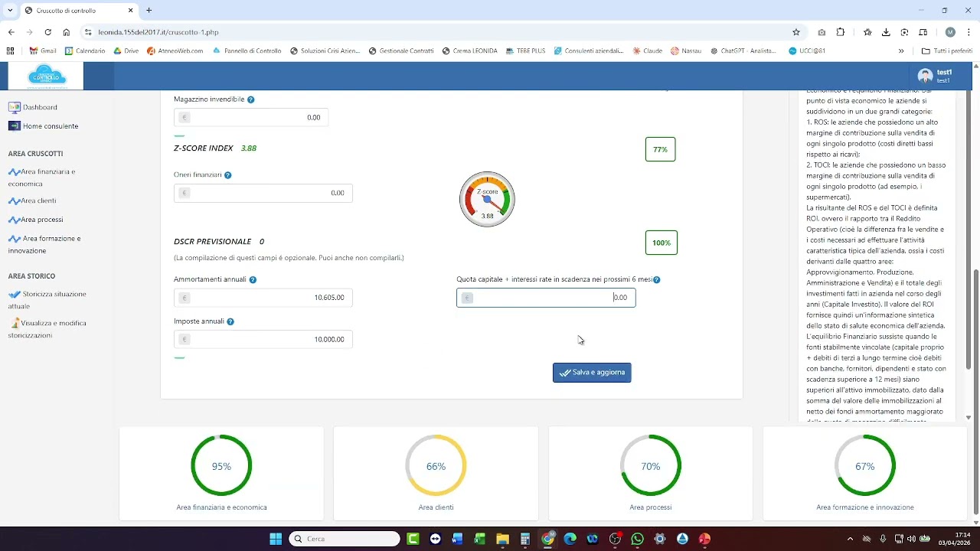Click help icon beside Oneri finanziari
The width and height of the screenshot is (980, 551).
point(228,175)
